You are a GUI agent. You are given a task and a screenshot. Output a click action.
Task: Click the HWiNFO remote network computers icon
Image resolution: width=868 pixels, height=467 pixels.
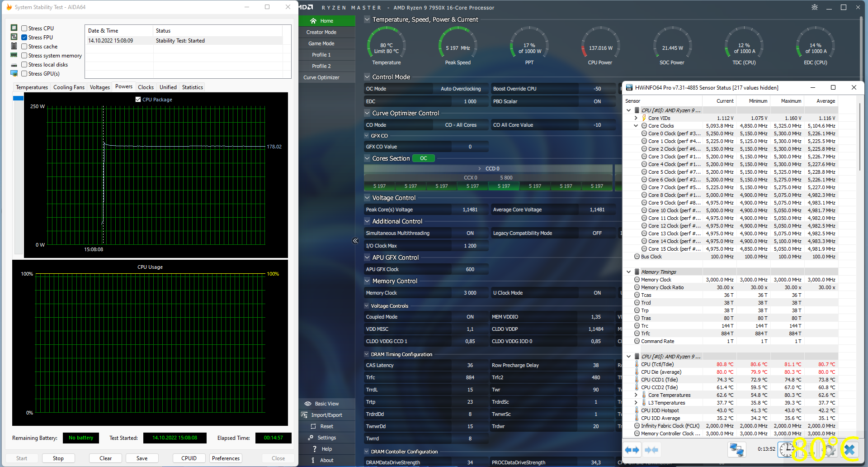736,449
